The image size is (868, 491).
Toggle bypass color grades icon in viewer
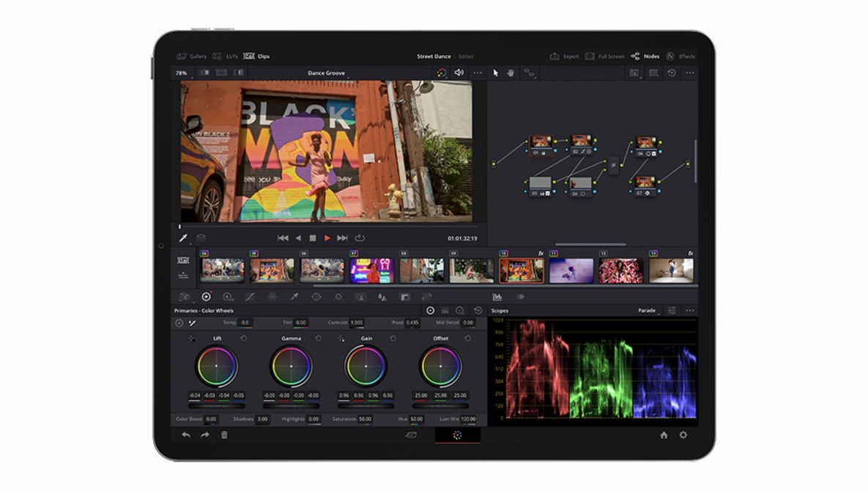[x=441, y=73]
